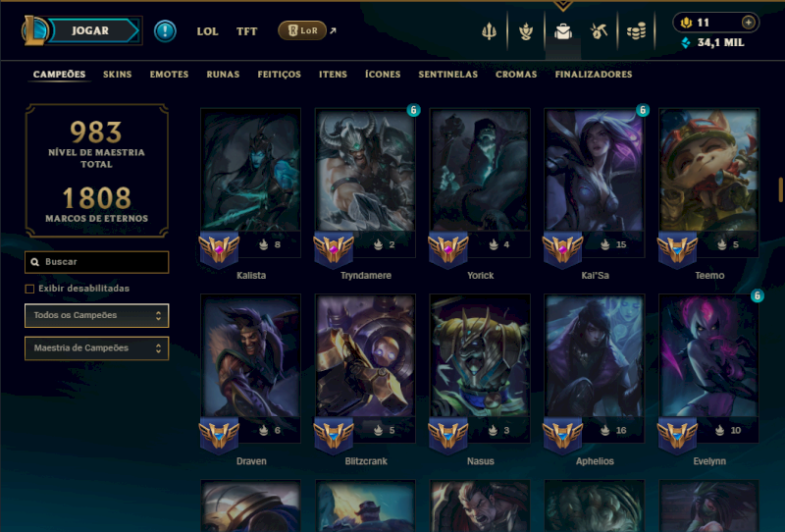785x532 pixels.
Task: Click the League logo icon beside JOGAR
Action: point(33,30)
